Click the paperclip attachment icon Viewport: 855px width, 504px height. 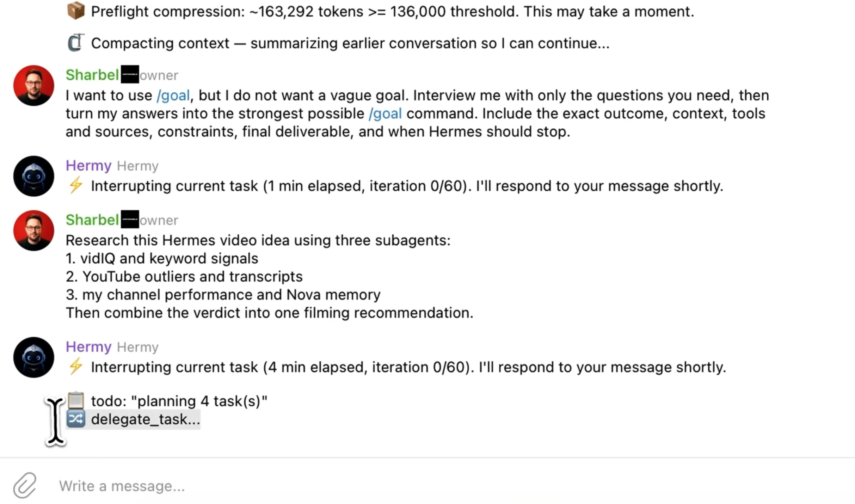coord(25,485)
